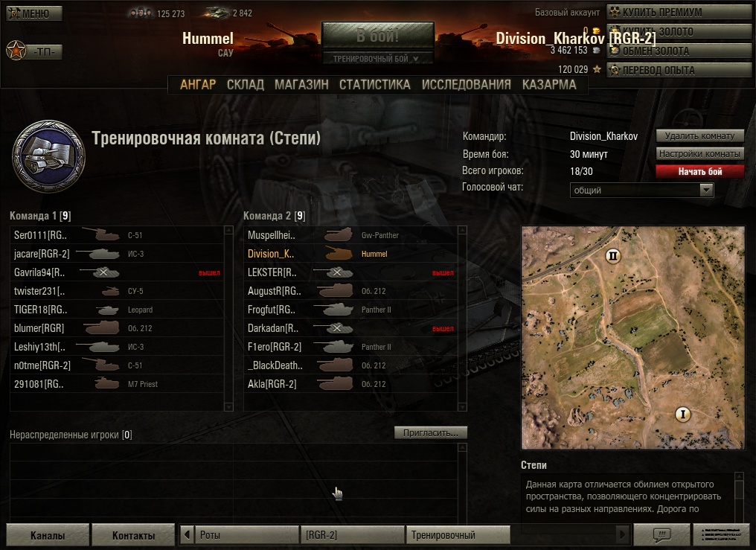Select player Frogfut in Team 2 list

tap(350, 310)
